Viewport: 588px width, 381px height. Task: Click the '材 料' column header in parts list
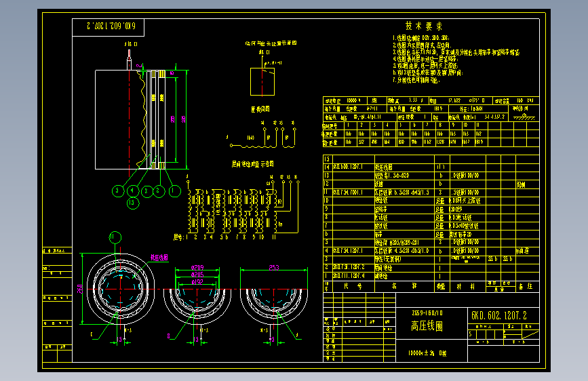click(x=466, y=287)
